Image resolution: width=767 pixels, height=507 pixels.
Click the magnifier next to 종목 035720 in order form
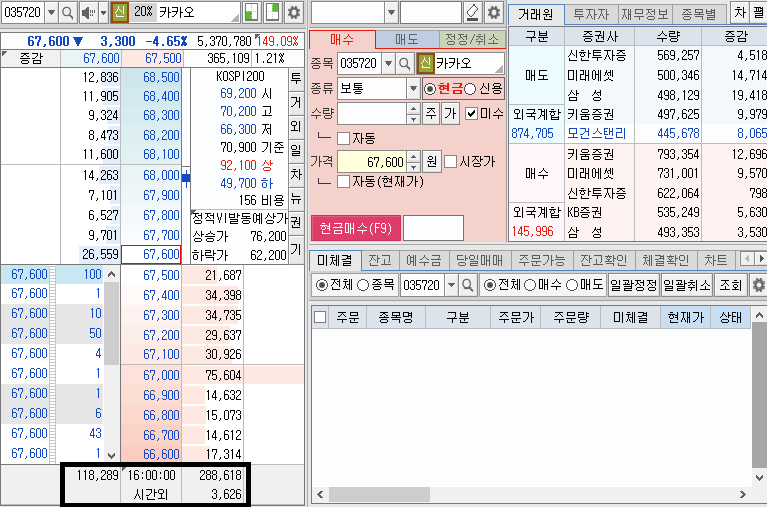coord(405,64)
